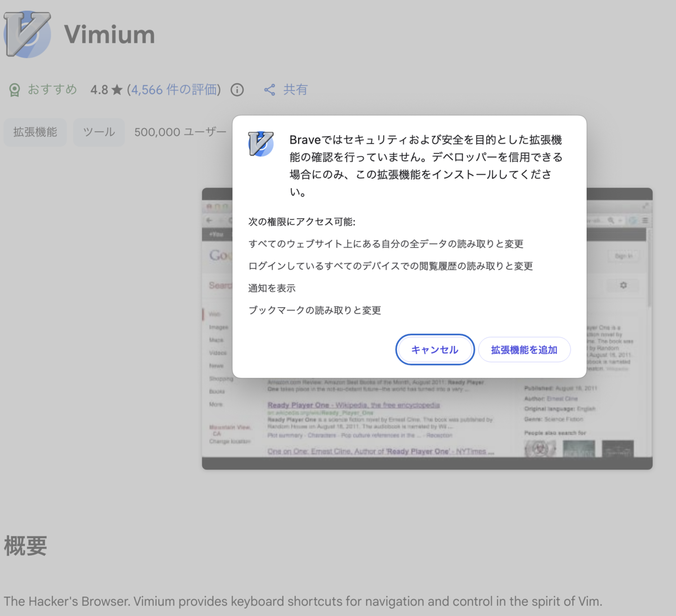Click the 共有 share link text
The height and width of the screenshot is (616, 676).
coord(295,90)
